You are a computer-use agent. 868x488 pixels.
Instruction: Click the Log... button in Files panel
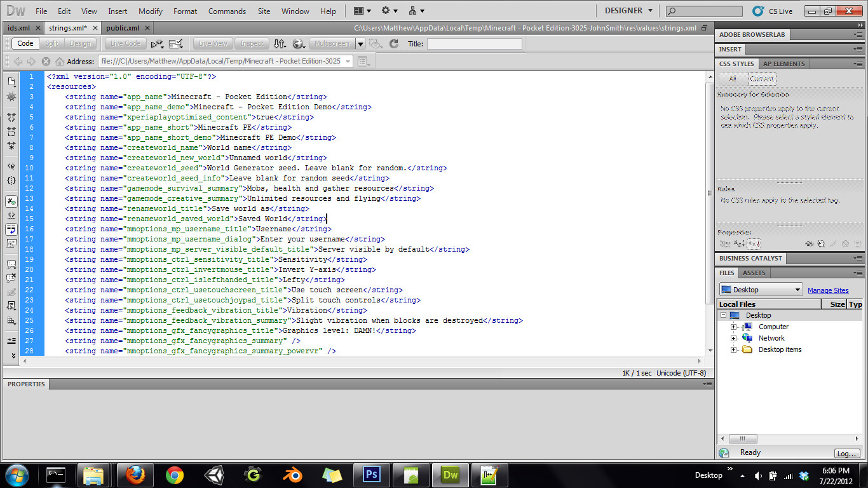click(846, 454)
